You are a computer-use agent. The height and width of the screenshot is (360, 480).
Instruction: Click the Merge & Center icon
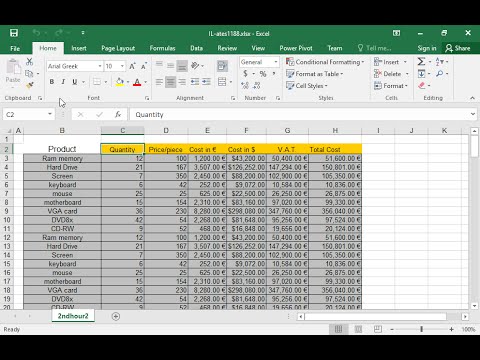pos(222,82)
